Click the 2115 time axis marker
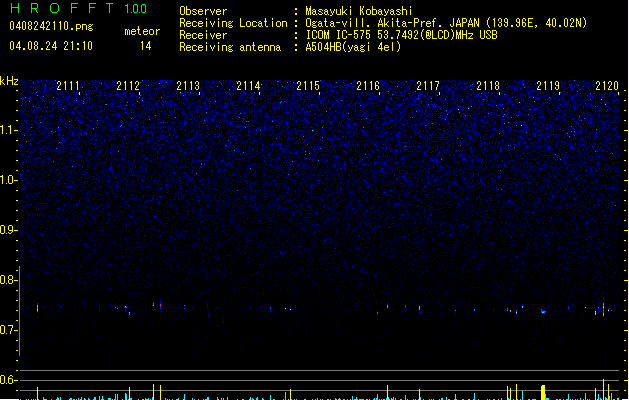This screenshot has width=629, height=400. [x=308, y=85]
